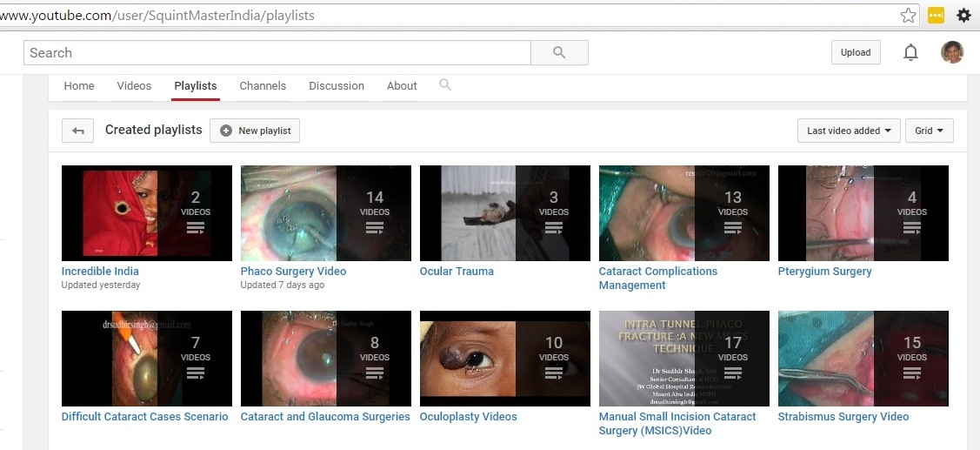
Task: Open the Oculoplasty Videos playlist link
Action: (468, 416)
